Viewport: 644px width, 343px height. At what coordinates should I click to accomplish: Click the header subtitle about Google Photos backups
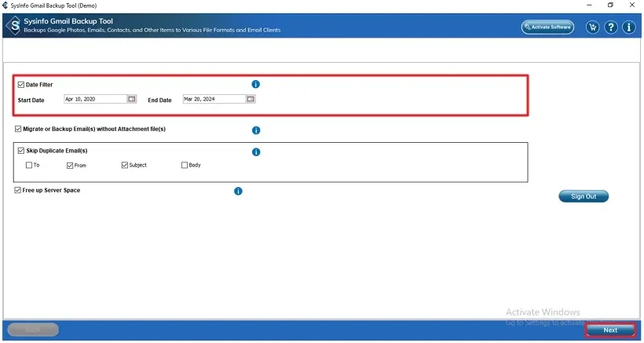pyautogui.click(x=152, y=30)
